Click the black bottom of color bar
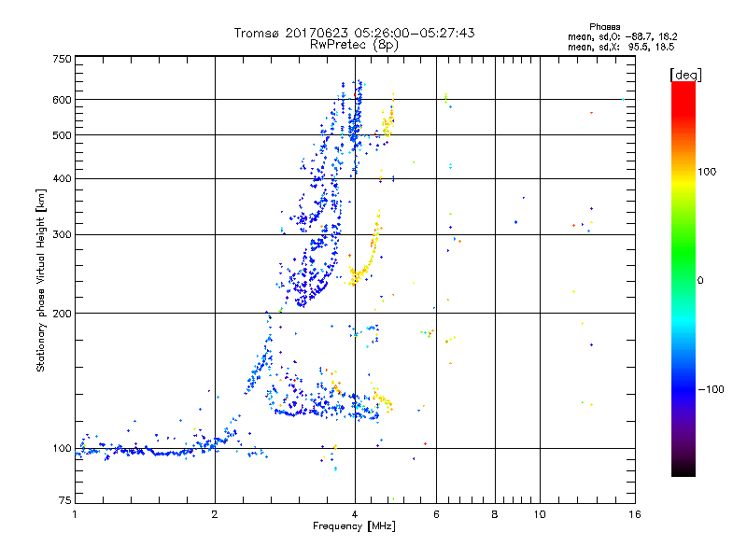747x560 pixels. (x=684, y=469)
